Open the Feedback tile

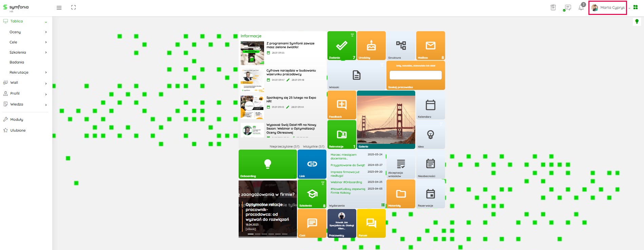[x=342, y=105]
